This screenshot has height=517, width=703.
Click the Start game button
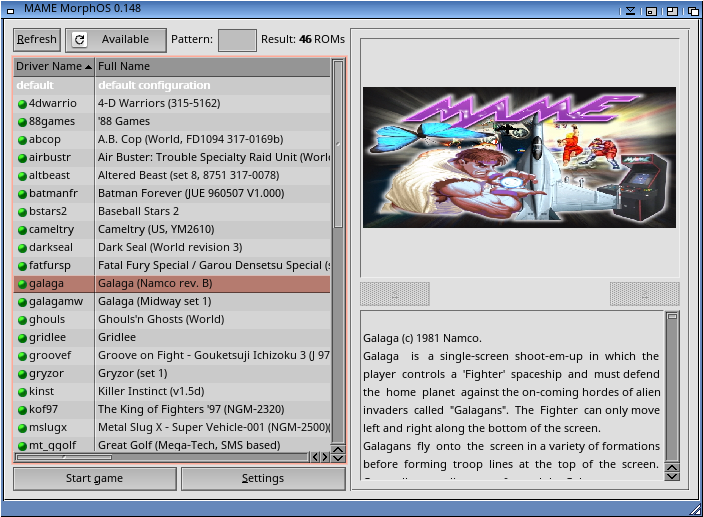(94, 479)
